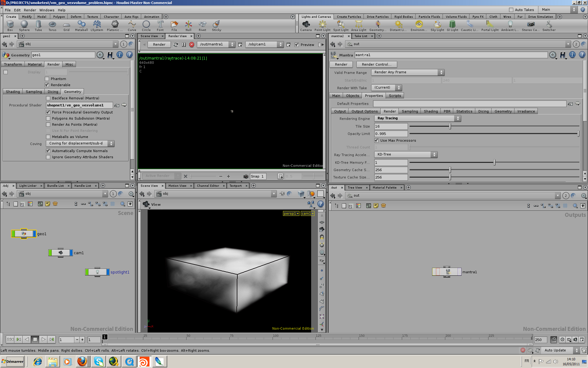Screen dimensions: 588x368
Task: Add a Spot Light from the shelf
Action: (341, 26)
